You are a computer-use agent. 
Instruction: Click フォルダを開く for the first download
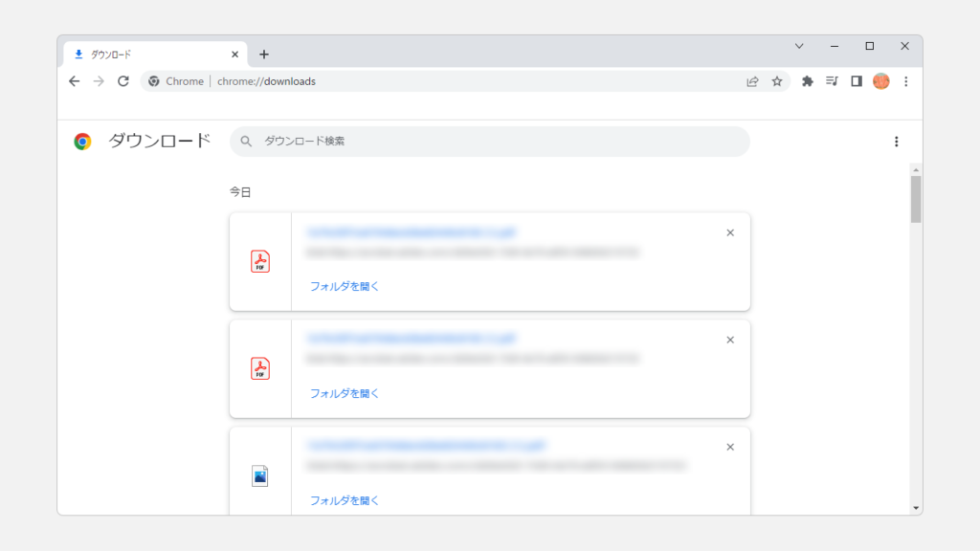(345, 286)
